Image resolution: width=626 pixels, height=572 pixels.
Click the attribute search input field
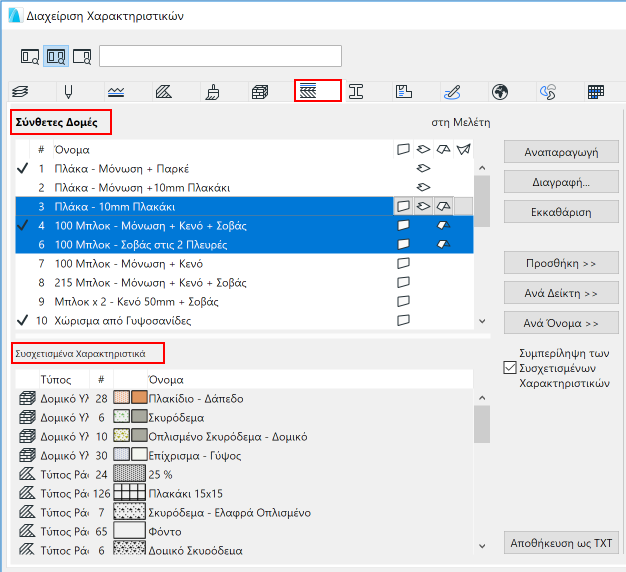(x=220, y=56)
